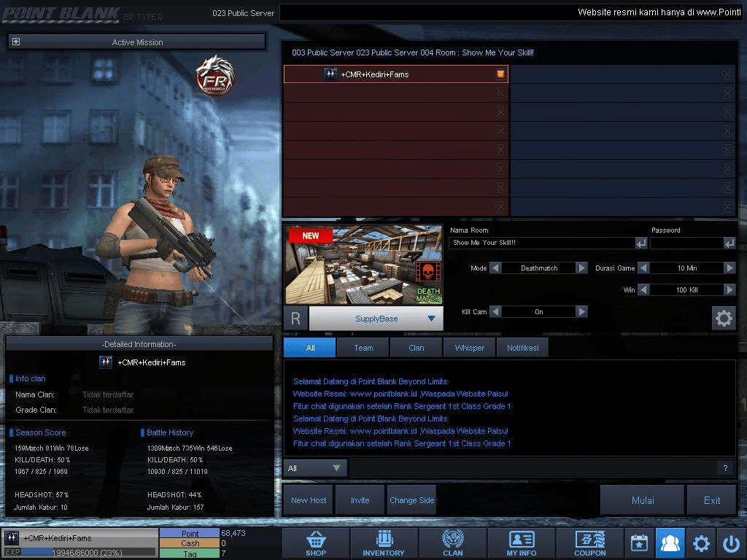Open the calendar star event icon

[639, 542]
